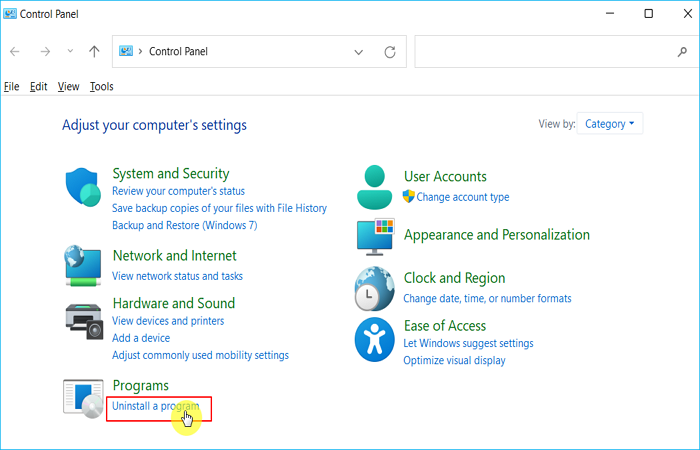Open System and Security category
This screenshot has height=450, width=700.
(171, 173)
